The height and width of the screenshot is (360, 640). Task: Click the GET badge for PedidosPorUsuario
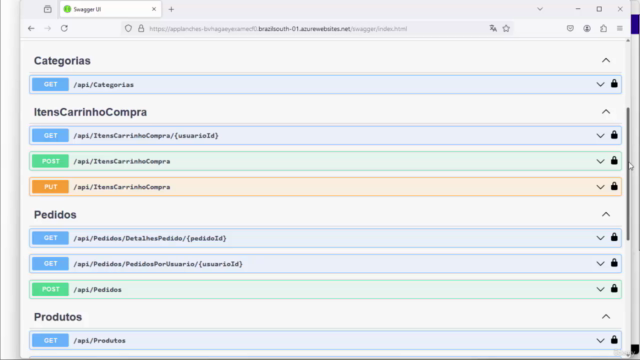click(x=51, y=264)
